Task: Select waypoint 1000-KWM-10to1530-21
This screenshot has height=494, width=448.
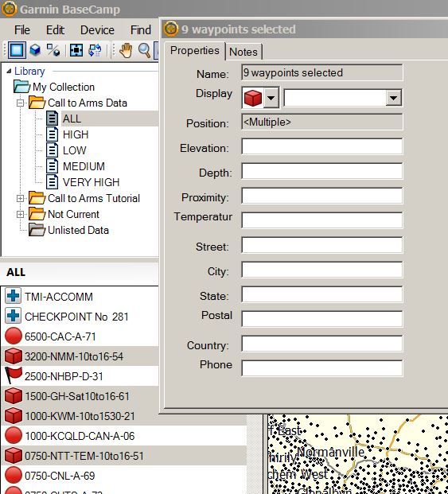Action: point(80,416)
